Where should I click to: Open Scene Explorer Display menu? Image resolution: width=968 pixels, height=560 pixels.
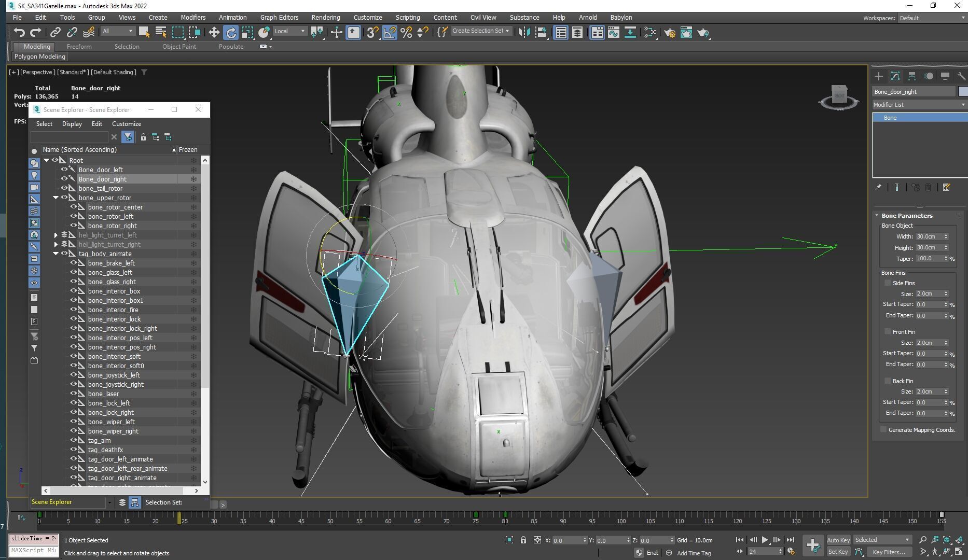(x=72, y=124)
